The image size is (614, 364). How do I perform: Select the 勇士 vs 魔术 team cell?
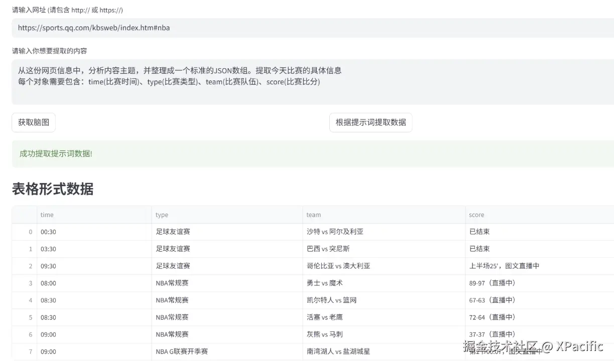point(384,283)
